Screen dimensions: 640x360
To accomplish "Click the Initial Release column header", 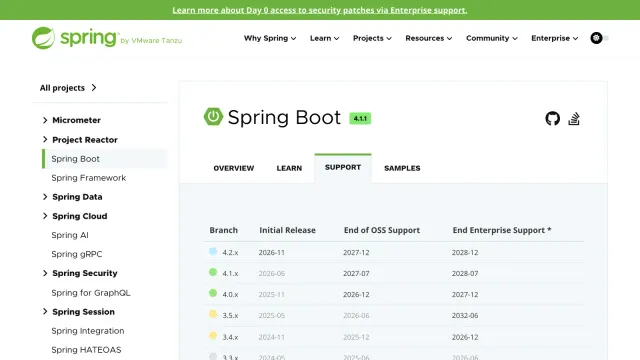I will pyautogui.click(x=287, y=230).
